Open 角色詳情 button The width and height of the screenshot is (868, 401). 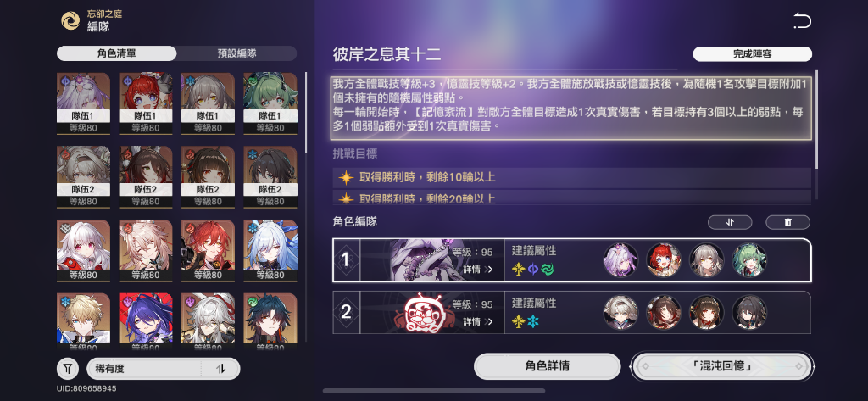pyautogui.click(x=547, y=366)
